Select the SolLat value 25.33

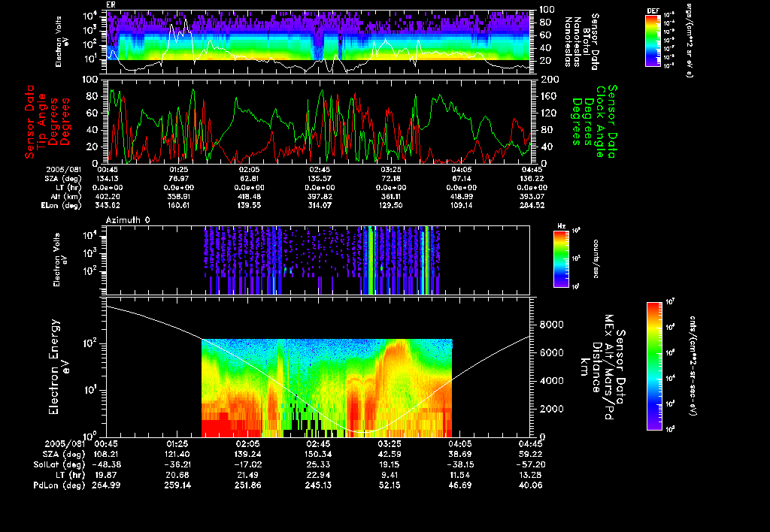tap(318, 465)
